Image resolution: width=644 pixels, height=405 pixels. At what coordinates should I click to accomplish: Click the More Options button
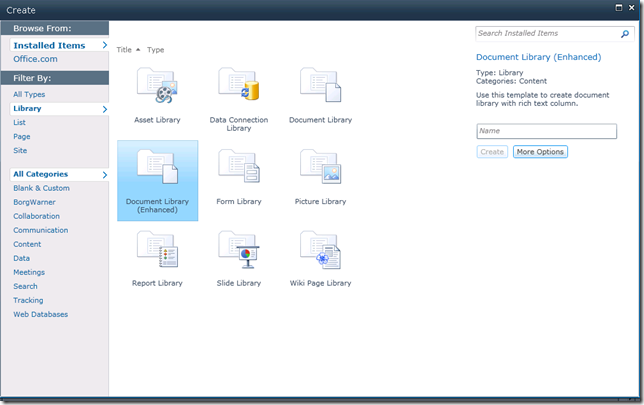tap(540, 152)
